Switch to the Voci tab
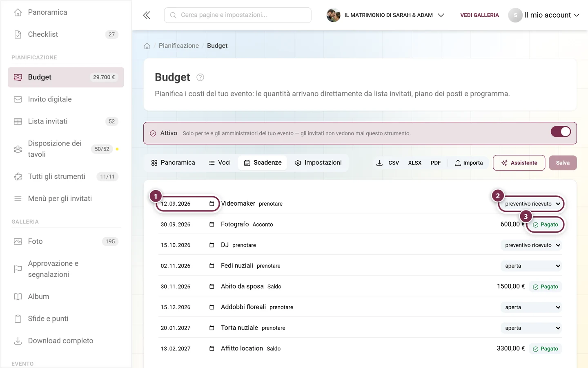588x368 pixels. (x=220, y=163)
